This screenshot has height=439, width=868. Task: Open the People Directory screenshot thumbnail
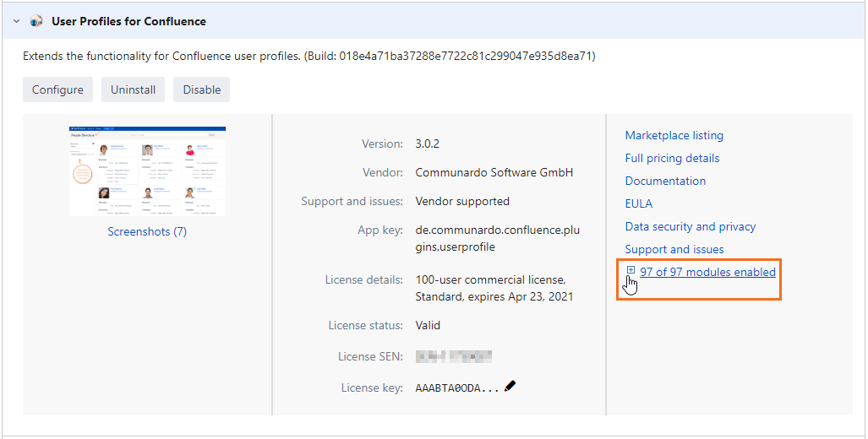(x=147, y=171)
